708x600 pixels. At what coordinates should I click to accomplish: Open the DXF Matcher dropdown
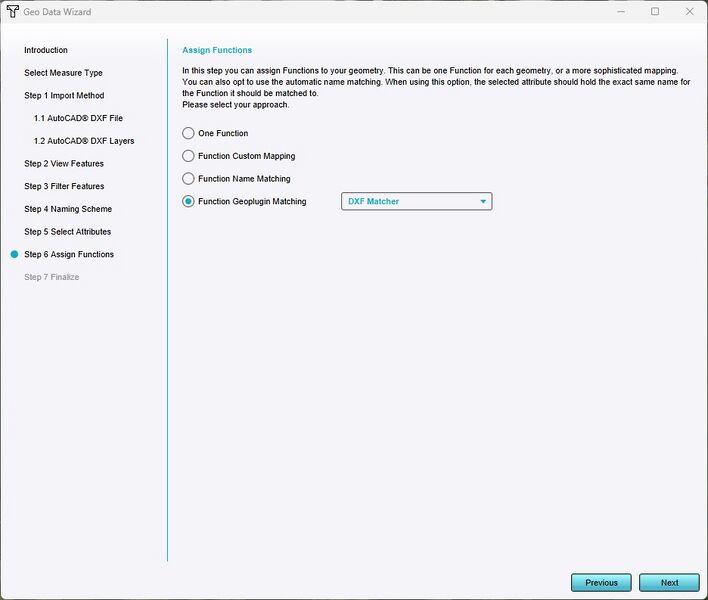click(416, 202)
